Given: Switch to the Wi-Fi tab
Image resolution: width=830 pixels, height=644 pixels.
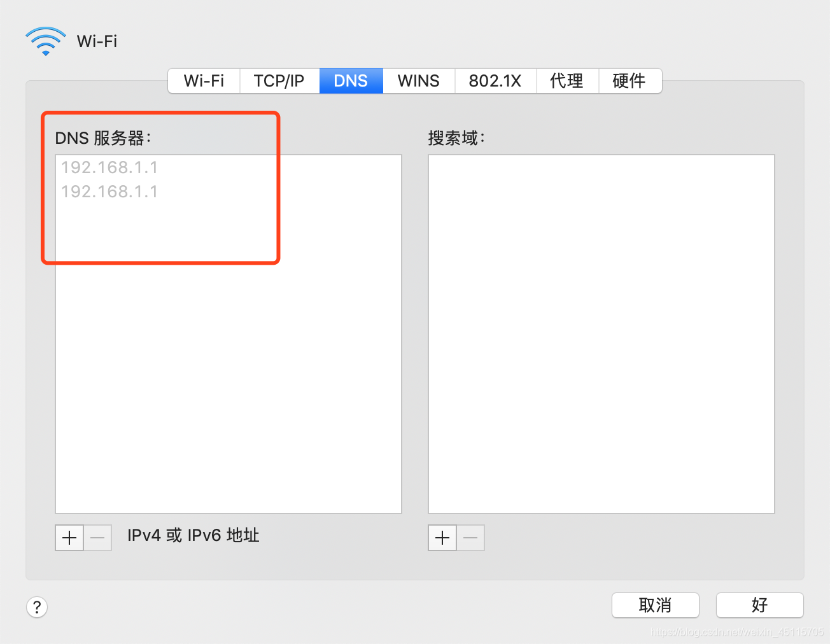Looking at the screenshot, I should [204, 81].
